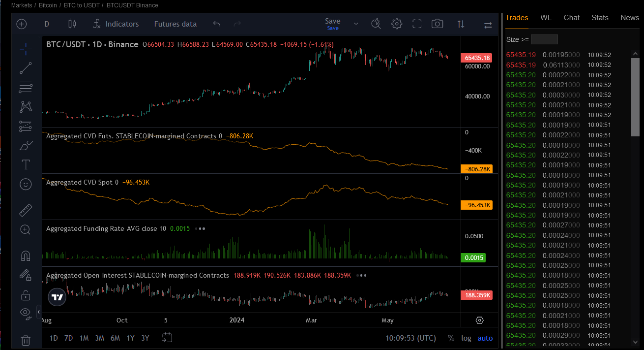Open the Futures data menu
Image resolution: width=644 pixels, height=350 pixels.
tap(176, 24)
